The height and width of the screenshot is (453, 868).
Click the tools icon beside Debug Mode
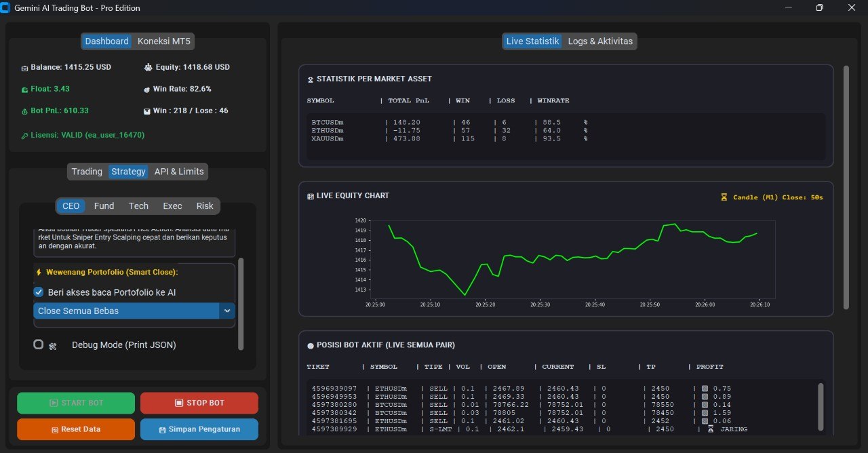coord(53,346)
